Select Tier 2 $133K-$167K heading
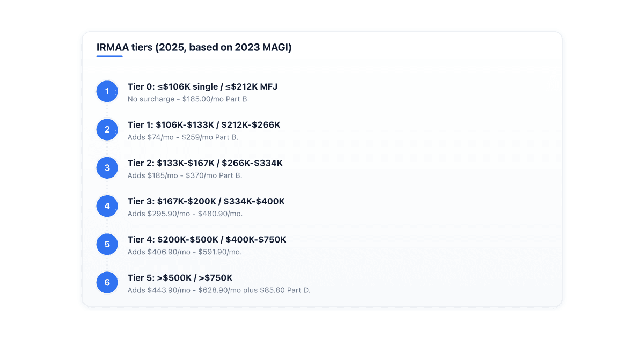The image size is (644, 338). [x=205, y=163]
